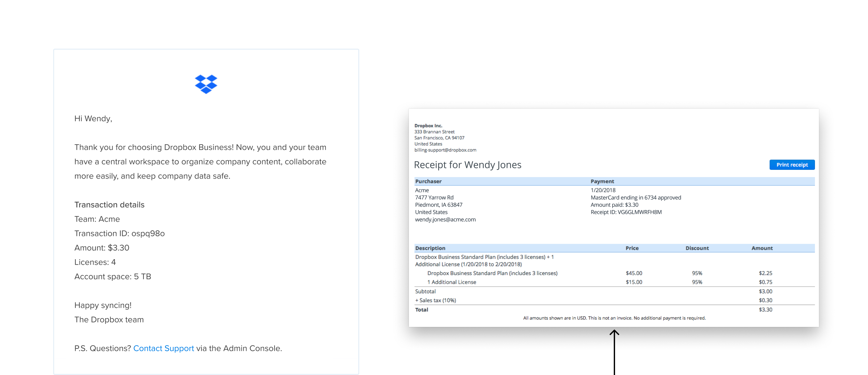
Task: Click the 'Transaction details' heading
Action: (x=109, y=205)
